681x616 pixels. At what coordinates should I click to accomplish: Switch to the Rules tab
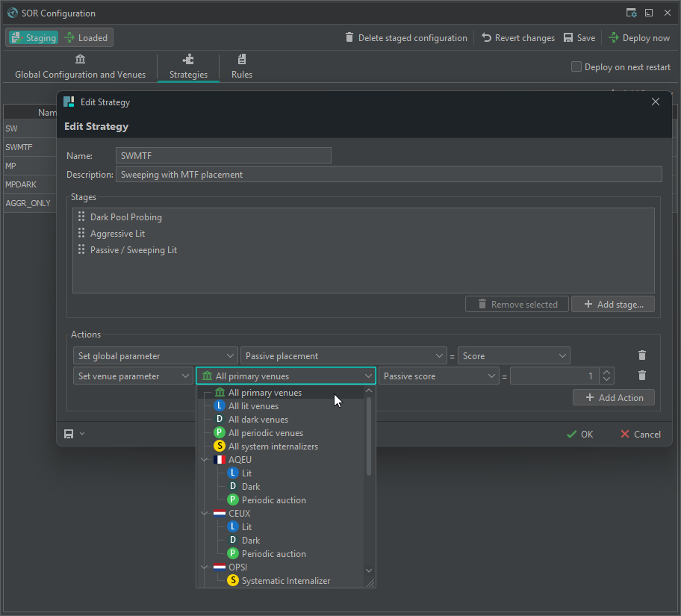point(242,66)
